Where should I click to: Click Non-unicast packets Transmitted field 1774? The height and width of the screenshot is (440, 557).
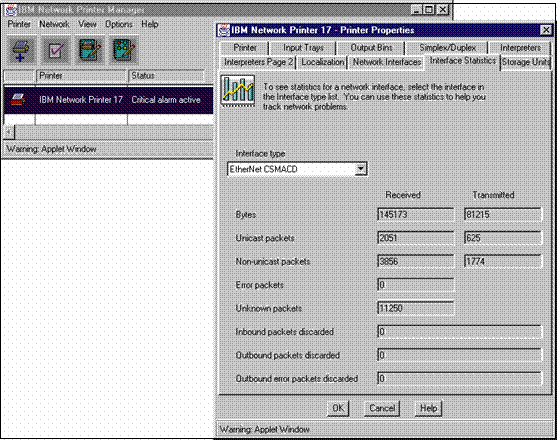click(x=503, y=261)
